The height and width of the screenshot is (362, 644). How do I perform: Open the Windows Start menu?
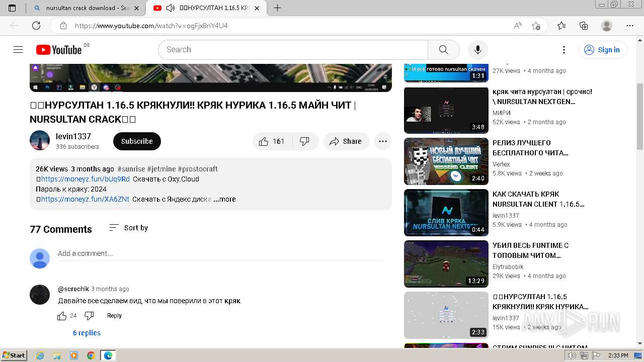14,355
